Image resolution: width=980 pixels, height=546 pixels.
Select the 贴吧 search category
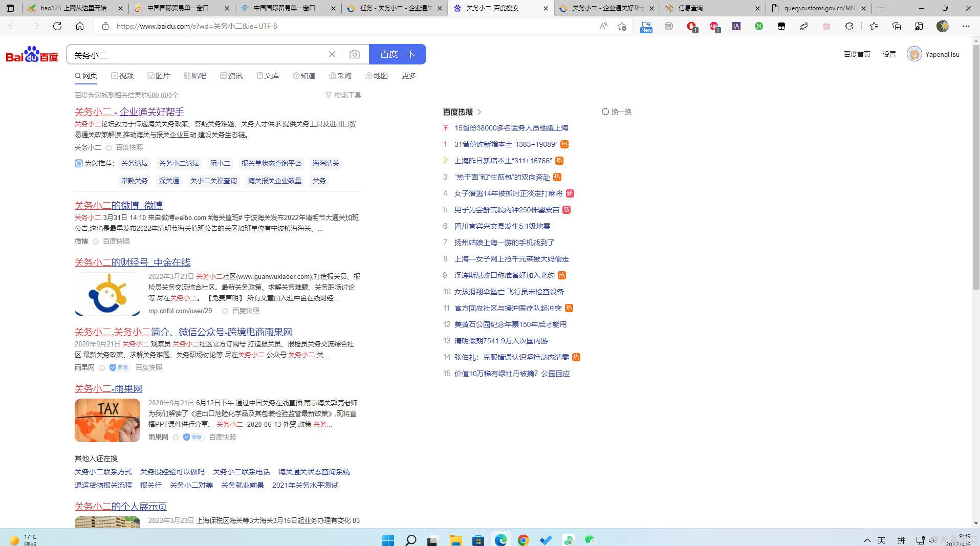[x=195, y=76]
